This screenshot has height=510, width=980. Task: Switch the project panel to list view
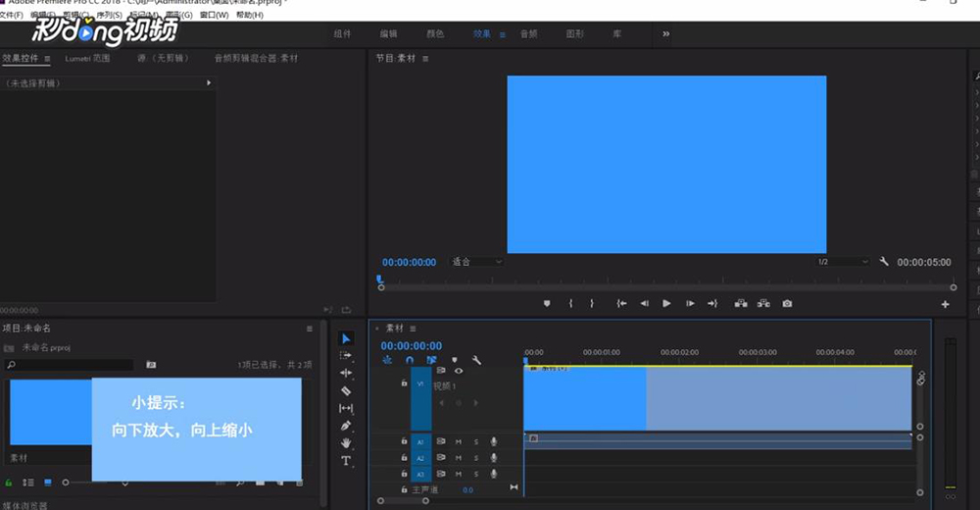click(x=28, y=483)
